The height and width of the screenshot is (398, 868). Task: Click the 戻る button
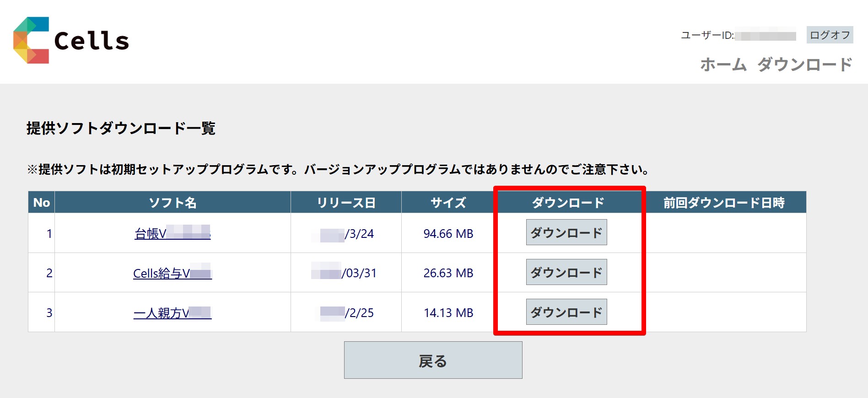point(433,360)
